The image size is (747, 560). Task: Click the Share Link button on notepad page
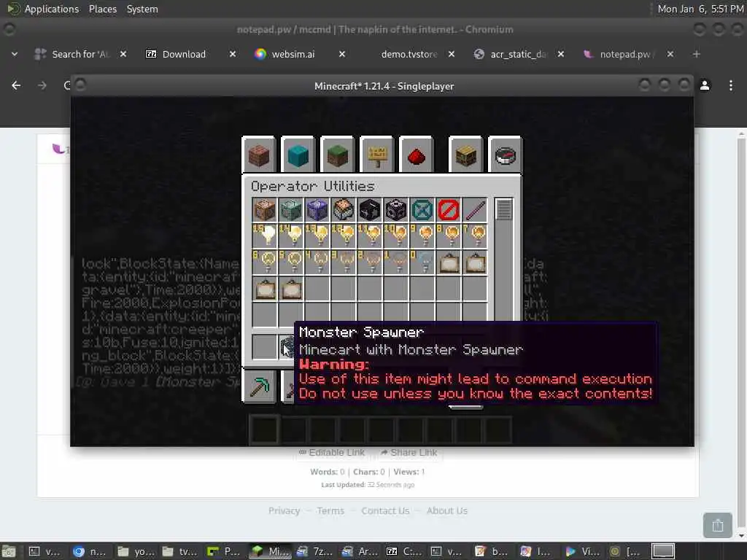click(x=409, y=452)
